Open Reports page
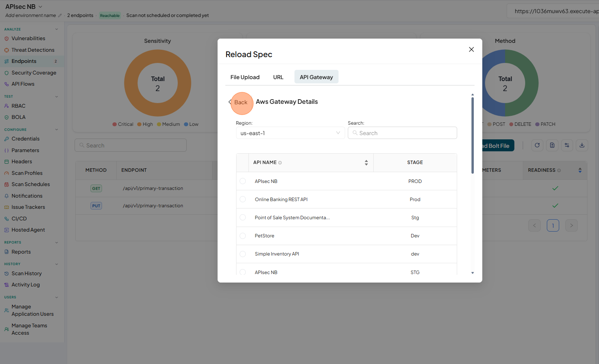The height and width of the screenshot is (364, 599). click(x=21, y=252)
